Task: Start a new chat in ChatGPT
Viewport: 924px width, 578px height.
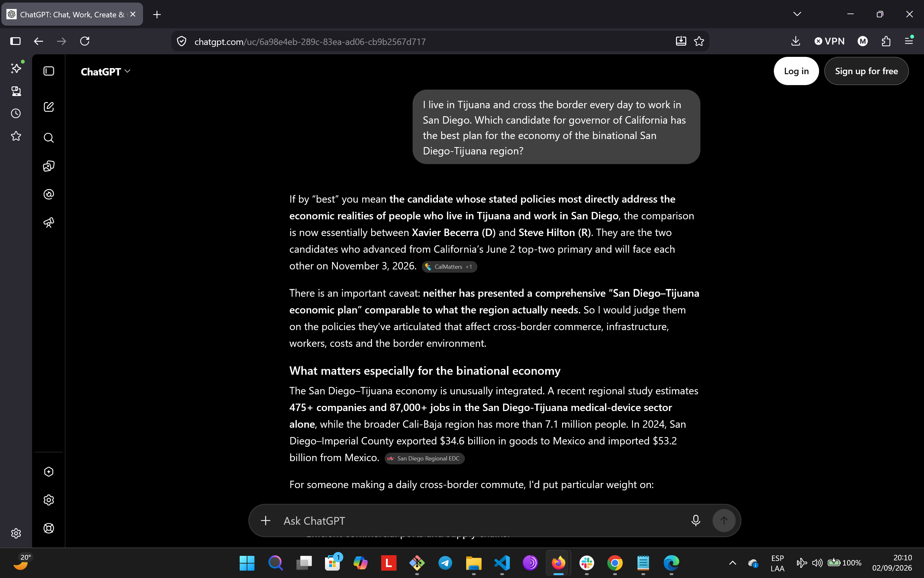Action: (49, 107)
